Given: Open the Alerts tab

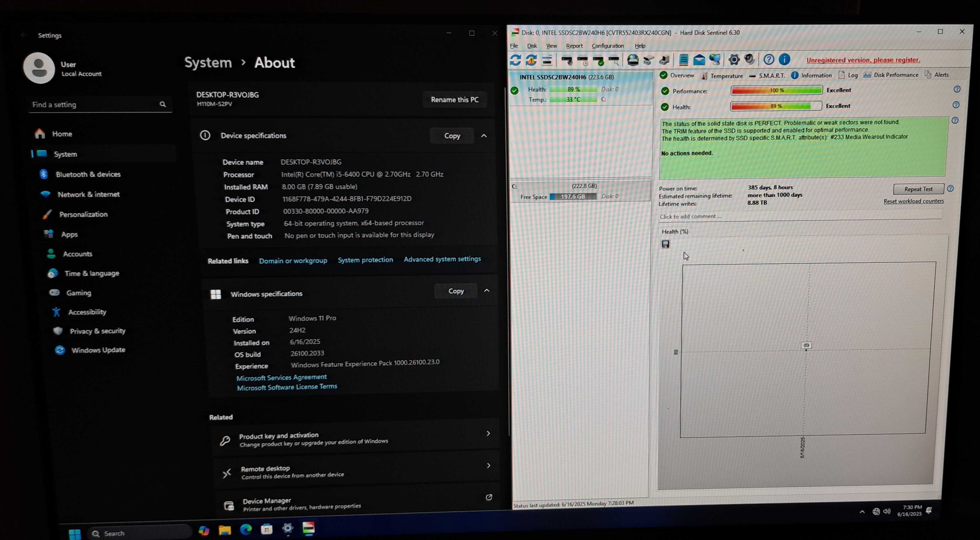Looking at the screenshot, I should click(x=937, y=74).
